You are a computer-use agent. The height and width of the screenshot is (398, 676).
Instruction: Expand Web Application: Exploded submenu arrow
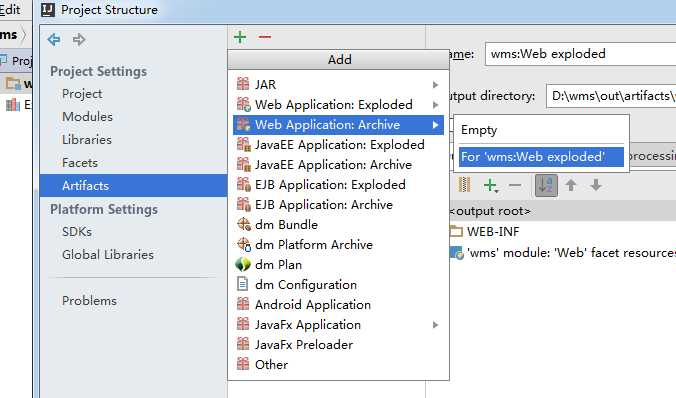point(435,104)
